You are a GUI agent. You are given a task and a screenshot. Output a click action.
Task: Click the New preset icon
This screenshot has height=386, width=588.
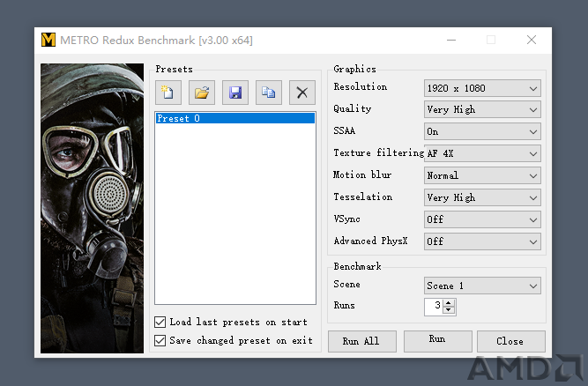[168, 93]
